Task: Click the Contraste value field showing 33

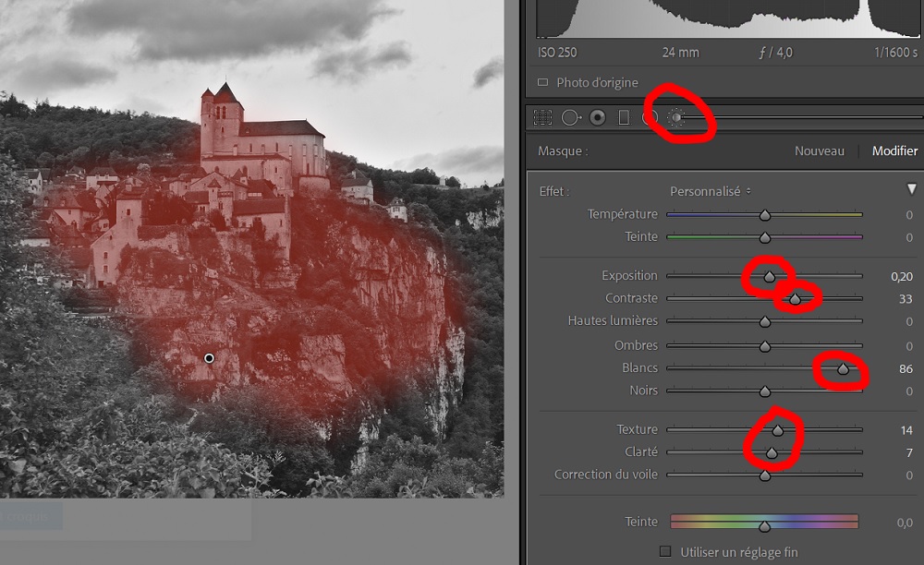Action: click(x=906, y=299)
